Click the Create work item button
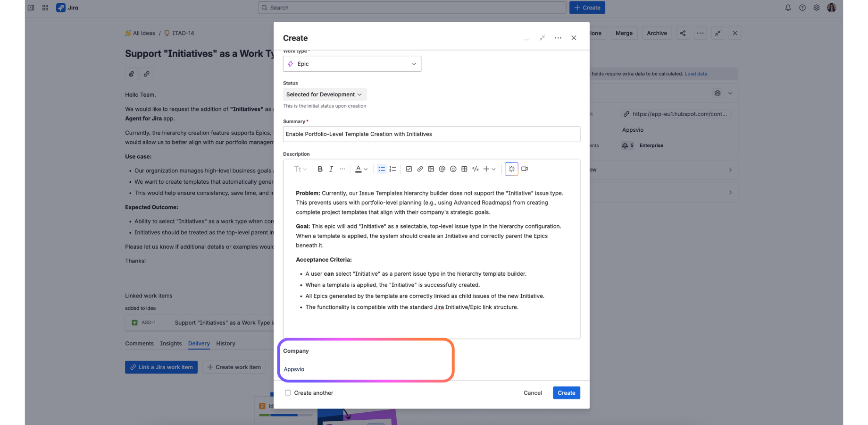Screen dimensions: 868x425 [234, 367]
